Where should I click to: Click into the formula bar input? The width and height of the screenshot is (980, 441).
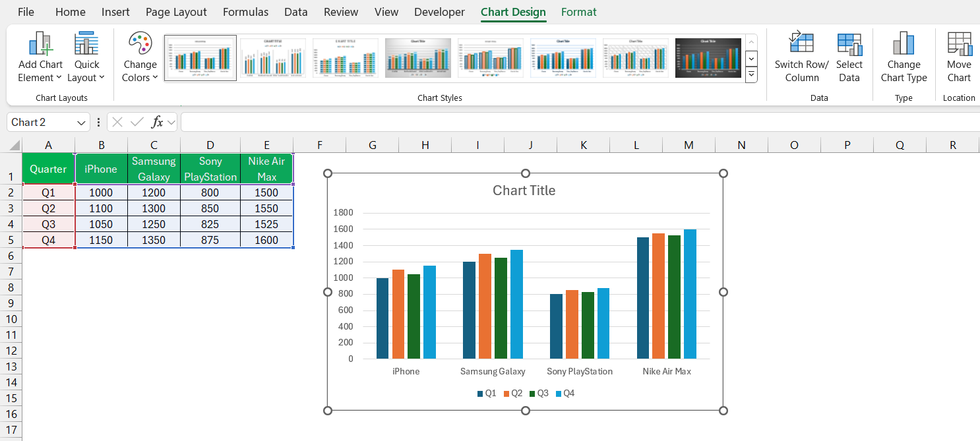pos(580,122)
